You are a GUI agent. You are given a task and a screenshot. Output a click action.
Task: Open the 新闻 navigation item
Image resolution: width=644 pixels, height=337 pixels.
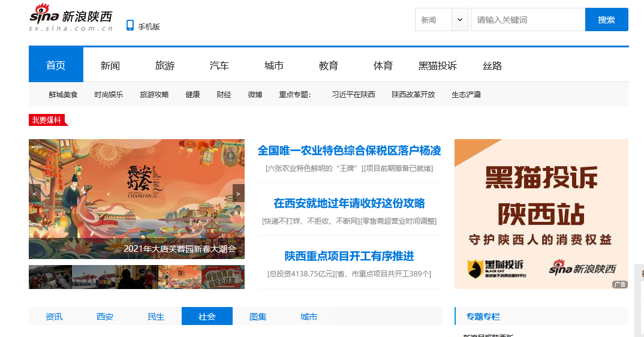tap(110, 65)
